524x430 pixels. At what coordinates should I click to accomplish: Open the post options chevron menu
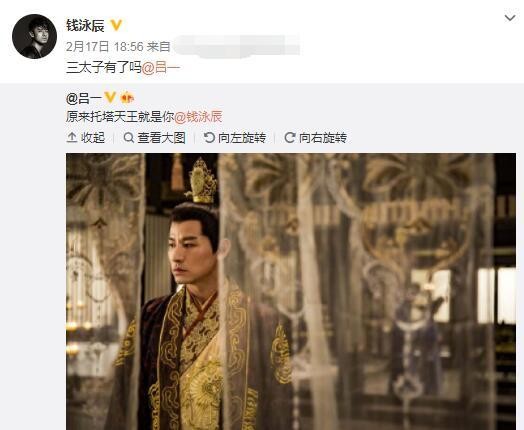(510, 18)
